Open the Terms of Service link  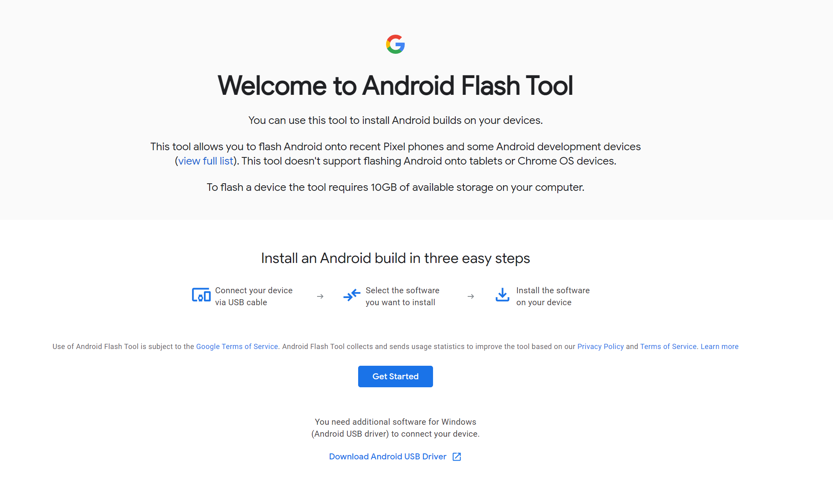668,346
